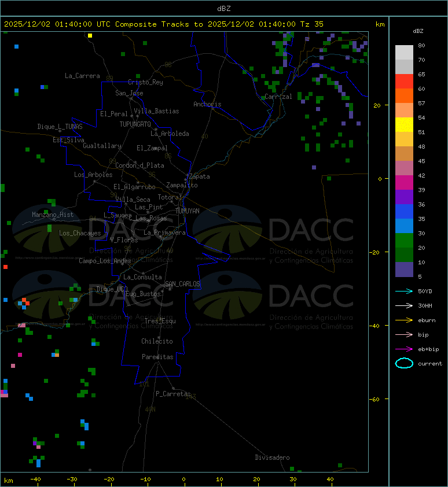Click the 20 tick on right km axis
Screen dimensions: 448x487
click(377, 105)
